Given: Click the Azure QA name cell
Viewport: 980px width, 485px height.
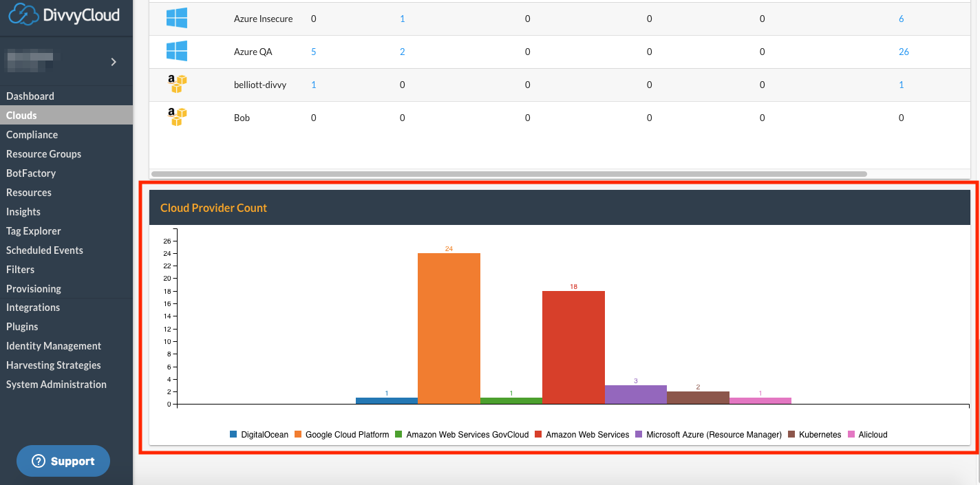Looking at the screenshot, I should [253, 52].
